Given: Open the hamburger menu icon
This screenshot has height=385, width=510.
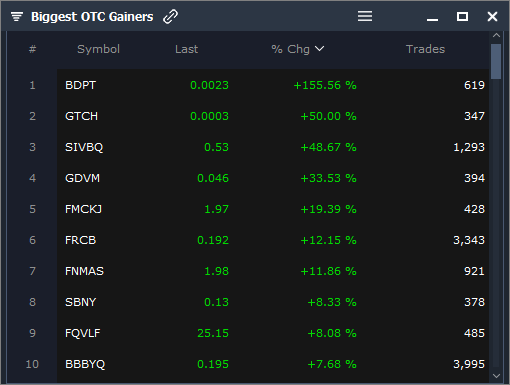Looking at the screenshot, I should [365, 16].
